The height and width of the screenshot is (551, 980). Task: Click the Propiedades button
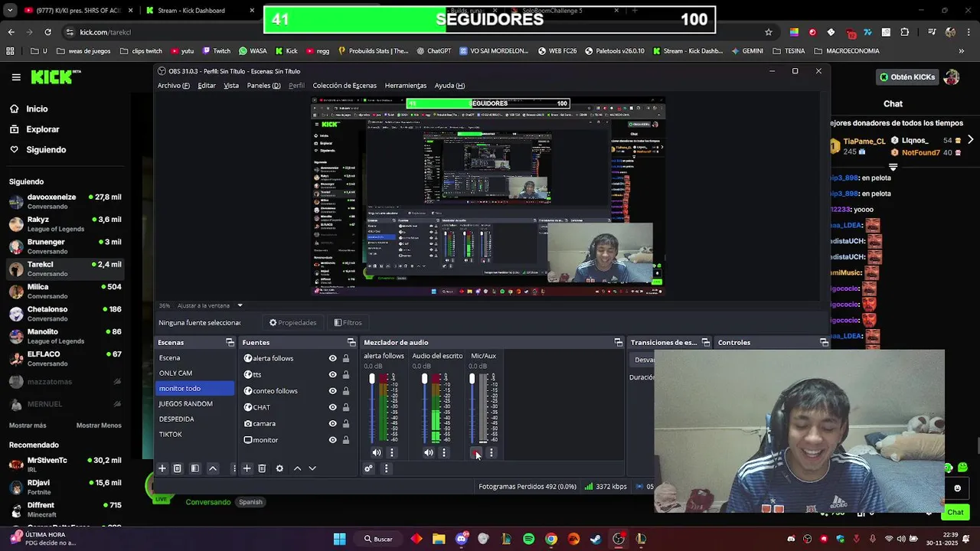point(292,322)
